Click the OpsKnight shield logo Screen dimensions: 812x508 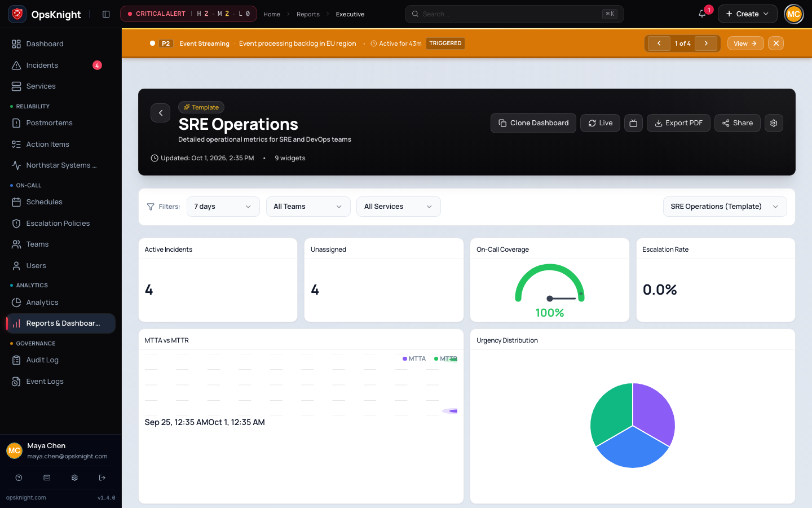[x=17, y=14]
